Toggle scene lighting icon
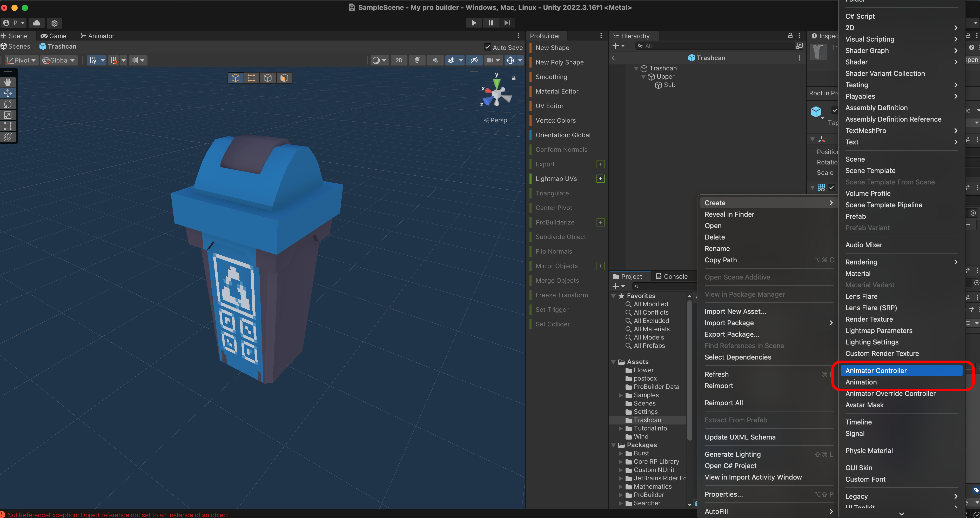 (x=417, y=60)
